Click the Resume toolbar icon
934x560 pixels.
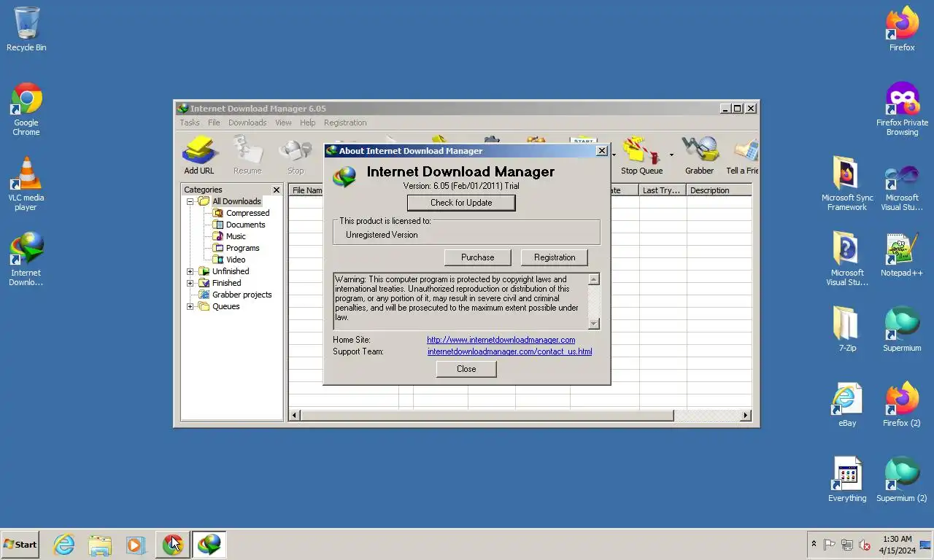point(247,156)
